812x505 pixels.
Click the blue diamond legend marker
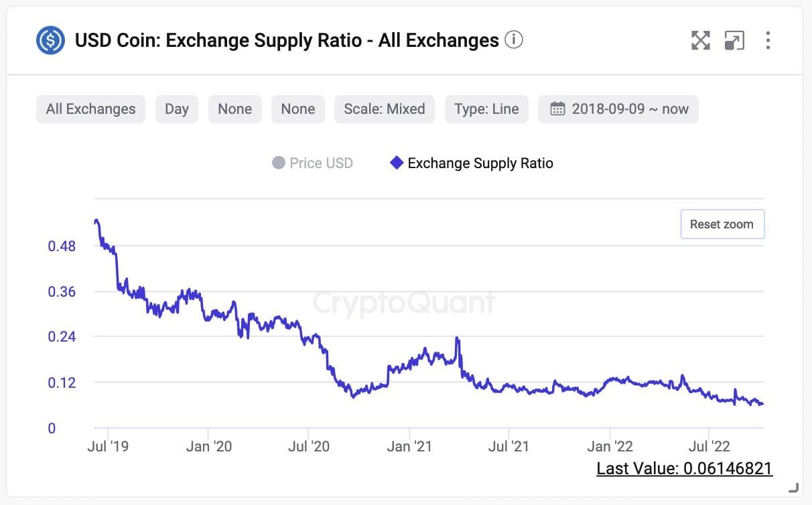click(396, 163)
